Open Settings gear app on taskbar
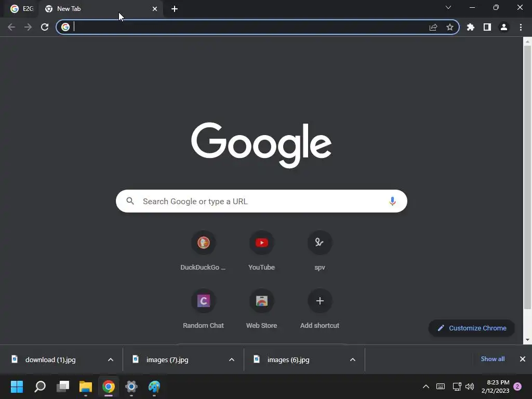The height and width of the screenshot is (399, 532). pyautogui.click(x=131, y=387)
